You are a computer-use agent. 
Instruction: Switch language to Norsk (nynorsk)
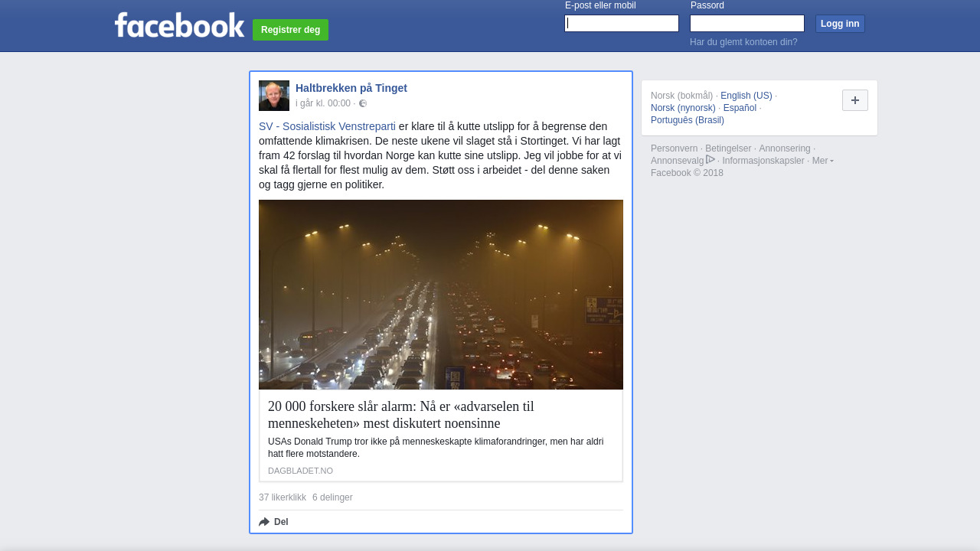coord(683,108)
